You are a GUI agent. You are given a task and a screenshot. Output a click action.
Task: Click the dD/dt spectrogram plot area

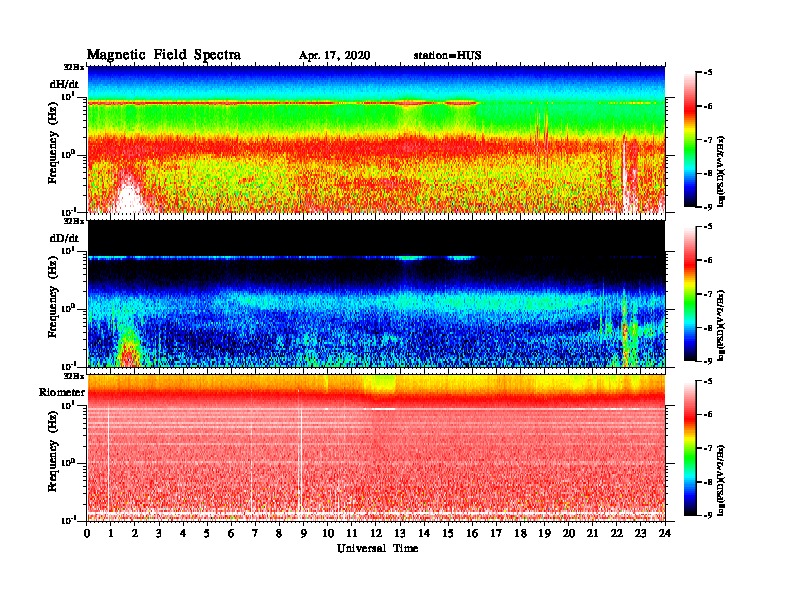click(377, 293)
